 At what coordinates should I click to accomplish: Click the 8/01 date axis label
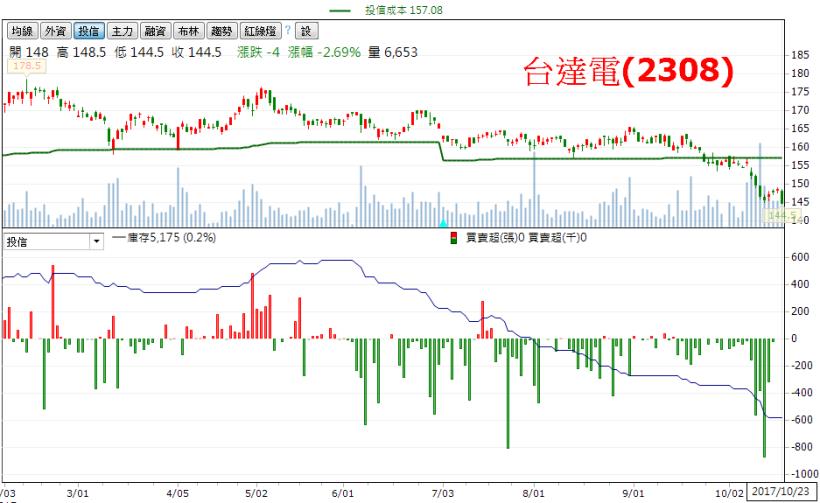[533, 493]
